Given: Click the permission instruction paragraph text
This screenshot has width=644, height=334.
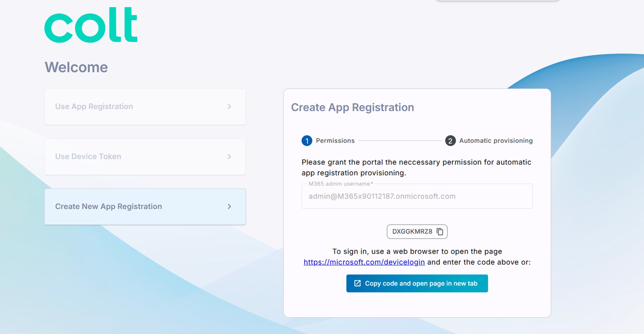Looking at the screenshot, I should [416, 167].
